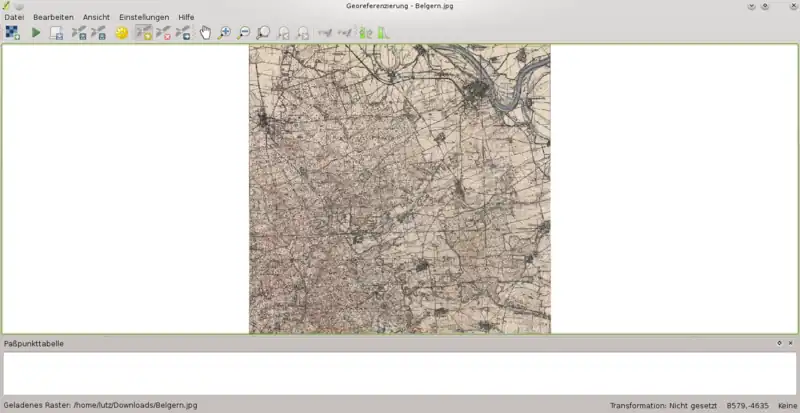The image size is (800, 413).
Task: Click on the Belgern map image
Action: click(399, 190)
